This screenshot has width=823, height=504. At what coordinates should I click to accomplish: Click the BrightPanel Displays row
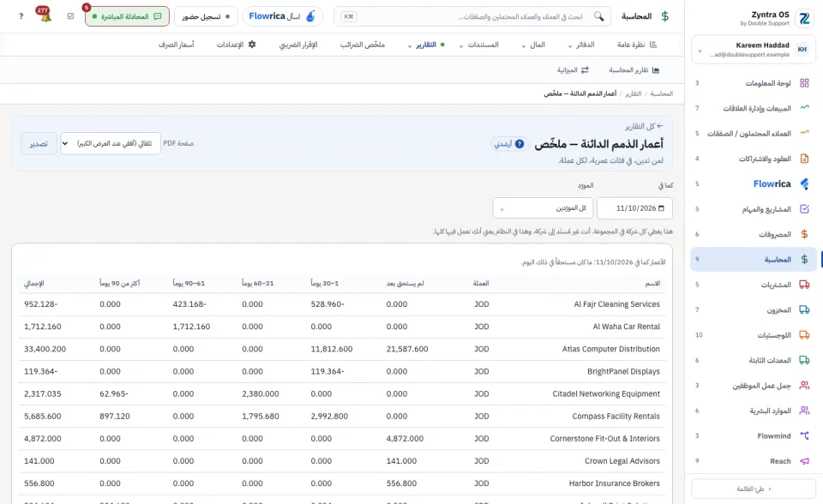(x=342, y=371)
